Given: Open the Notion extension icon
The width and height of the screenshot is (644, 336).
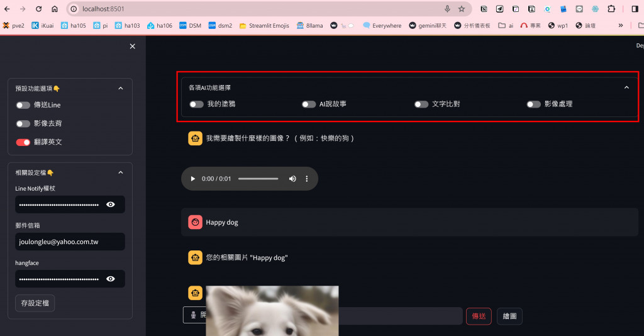Looking at the screenshot, I should pos(484,9).
